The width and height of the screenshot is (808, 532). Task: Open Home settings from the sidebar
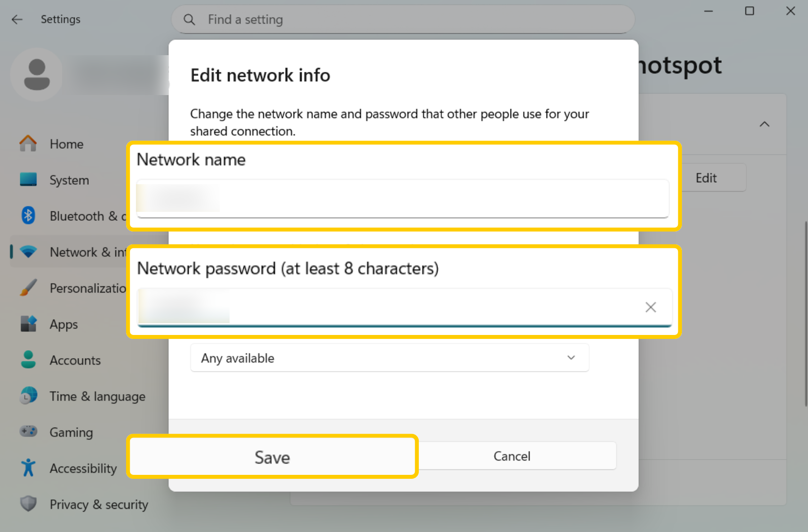click(x=66, y=144)
